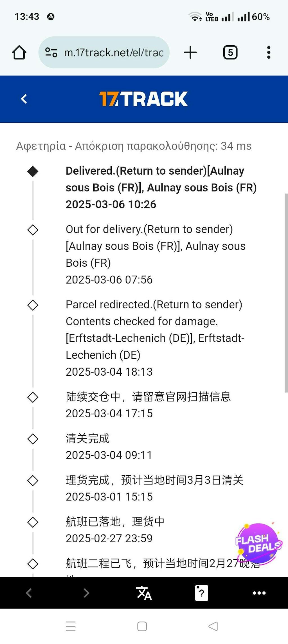Tap the back chevron in 17TRACK header
Viewport: 288px width, 644px height.
point(24,99)
